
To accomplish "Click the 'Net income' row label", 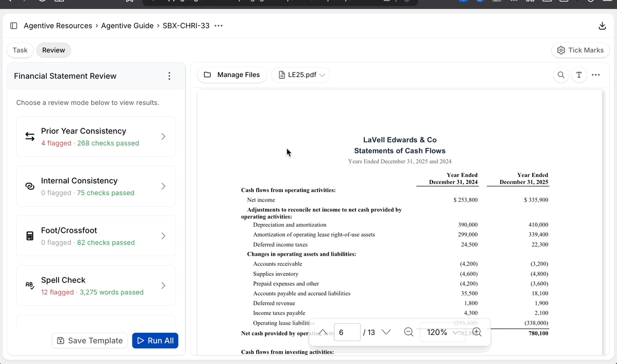I will 261,200.
